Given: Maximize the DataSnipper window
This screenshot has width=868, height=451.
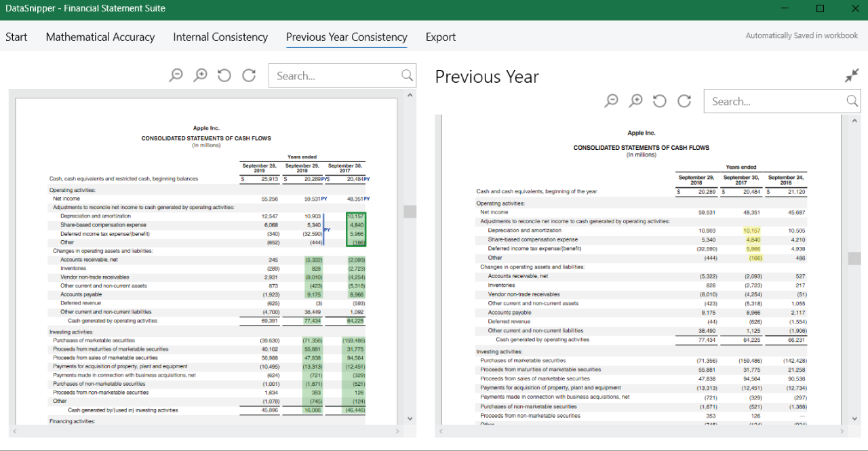Looking at the screenshot, I should tap(820, 9).
